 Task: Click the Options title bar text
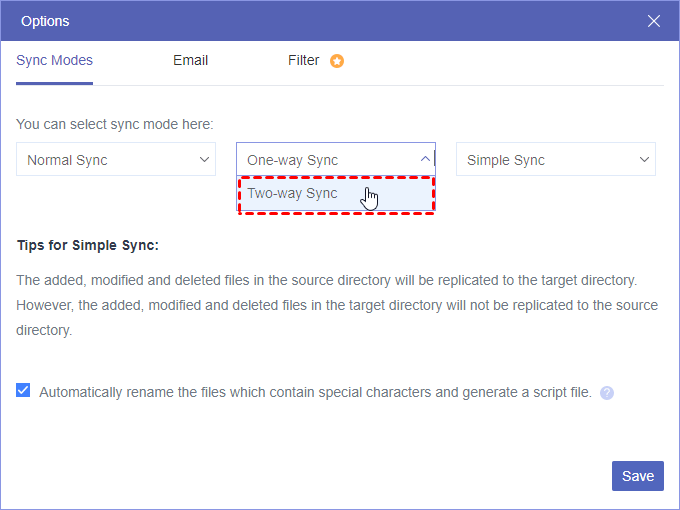(45, 21)
